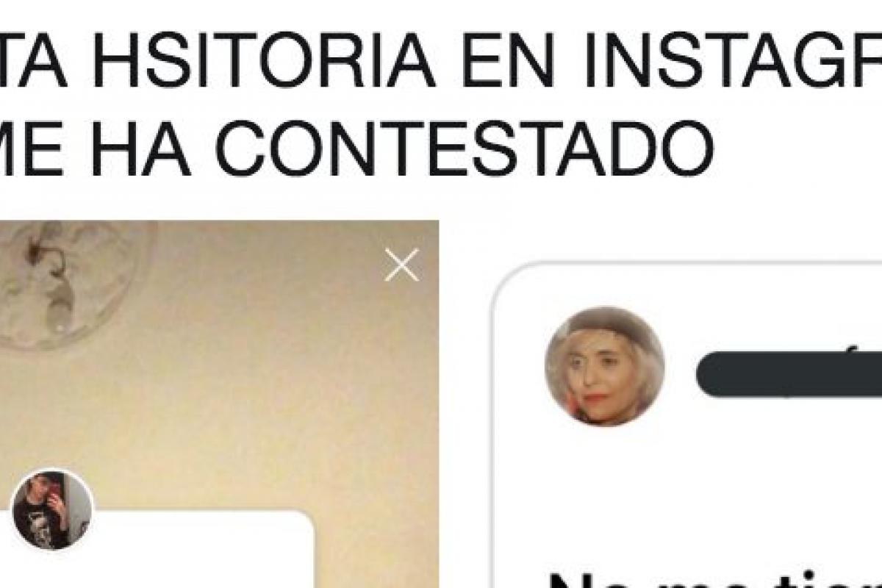Open the right reply screenshot image
The image size is (882, 588).
click(687, 425)
